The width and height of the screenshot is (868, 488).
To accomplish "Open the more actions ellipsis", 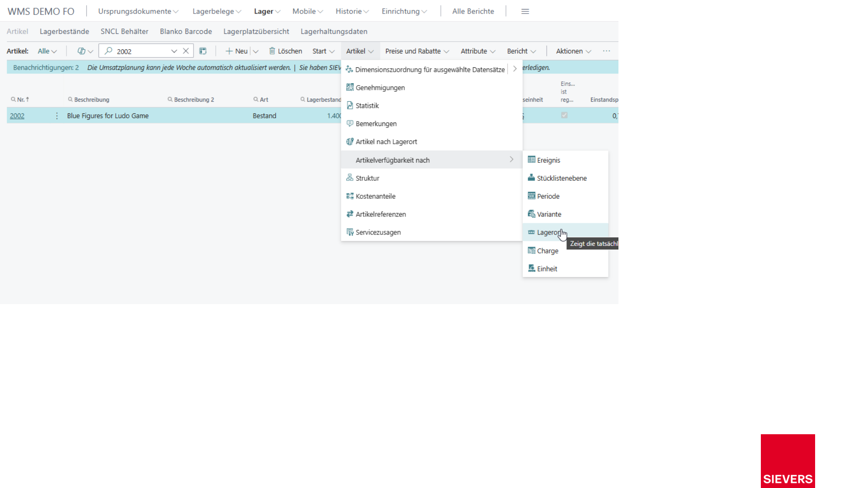I will [606, 51].
